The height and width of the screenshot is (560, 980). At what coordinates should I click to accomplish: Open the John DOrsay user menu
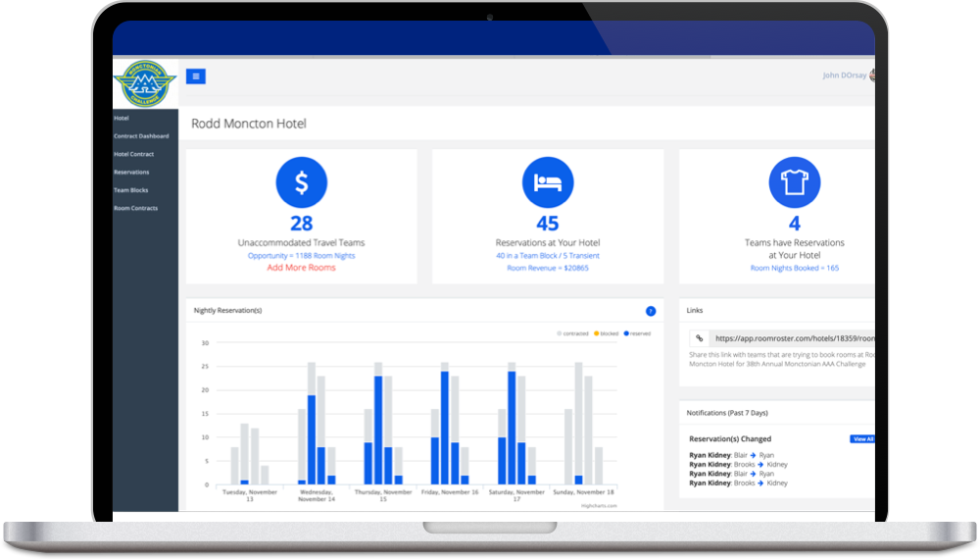(845, 76)
